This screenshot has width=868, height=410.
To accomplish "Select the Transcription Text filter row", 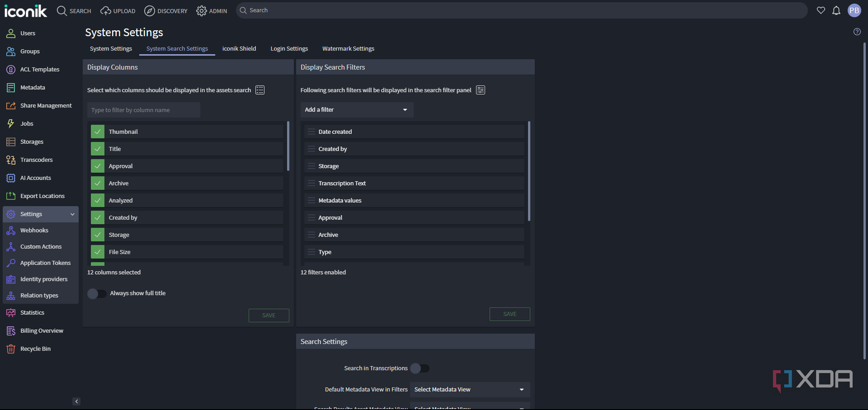I will tap(414, 183).
